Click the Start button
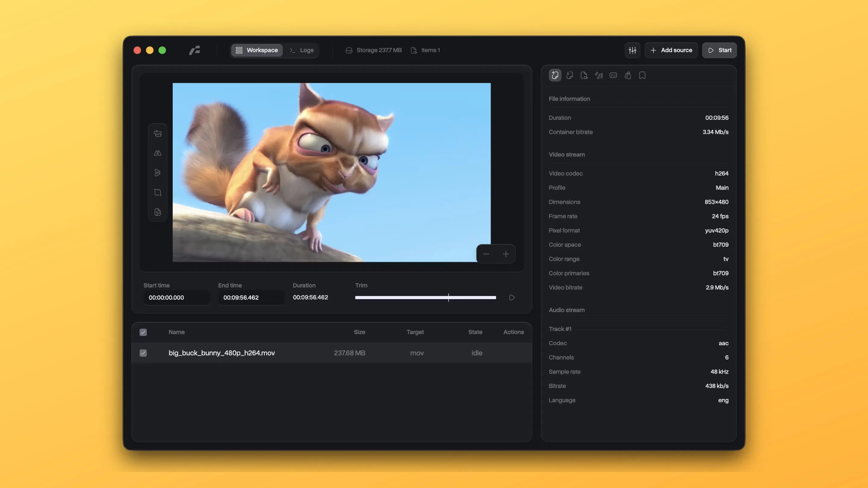868x488 pixels. click(x=719, y=50)
